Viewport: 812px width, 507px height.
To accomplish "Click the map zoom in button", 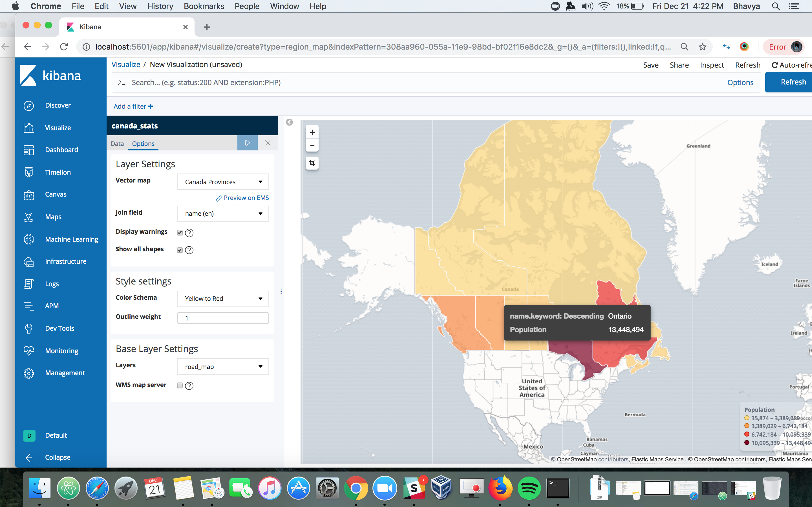I will point(312,132).
